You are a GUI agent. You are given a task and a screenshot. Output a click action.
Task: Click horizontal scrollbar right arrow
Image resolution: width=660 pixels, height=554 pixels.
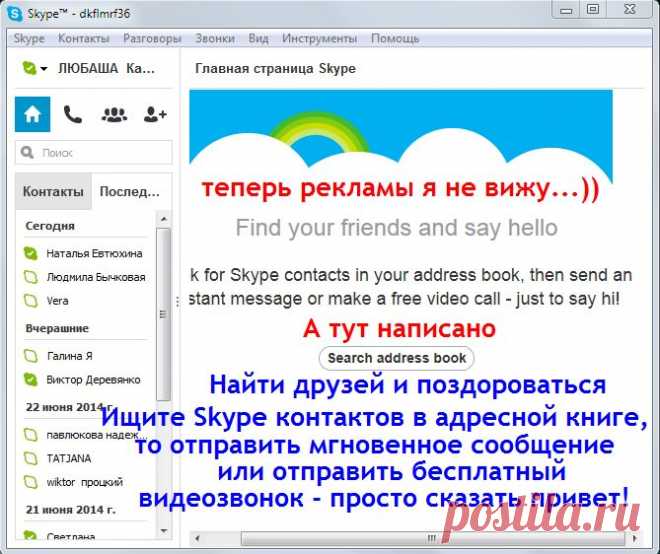[x=635, y=538]
